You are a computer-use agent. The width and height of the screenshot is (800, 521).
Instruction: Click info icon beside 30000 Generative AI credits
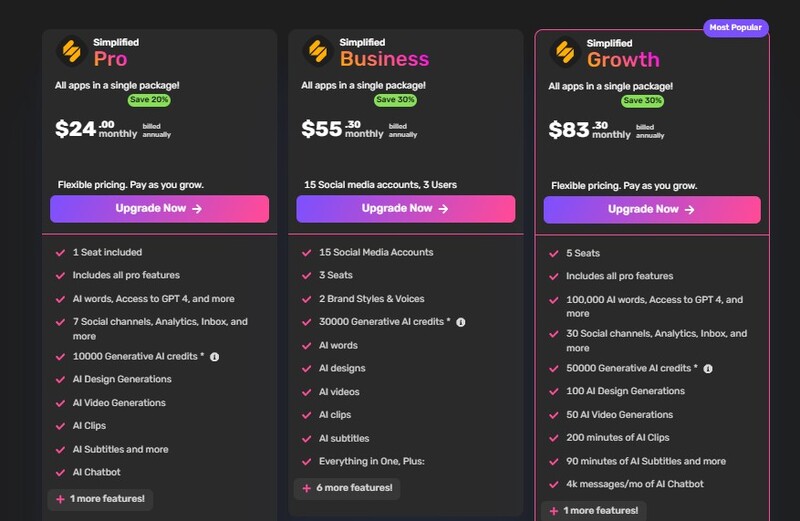tap(461, 322)
